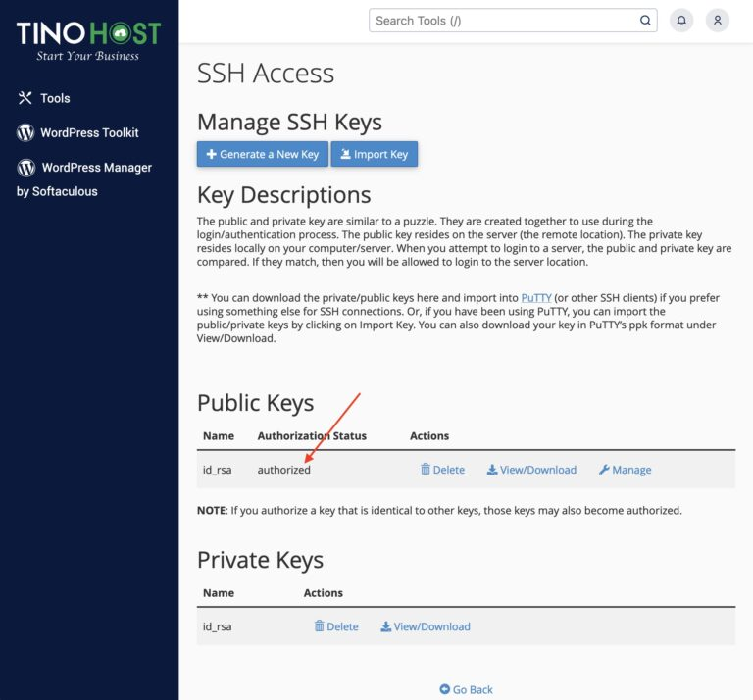Open the Tools sidebar item
Screen dimensions: 753x700
(x=44, y=98)
